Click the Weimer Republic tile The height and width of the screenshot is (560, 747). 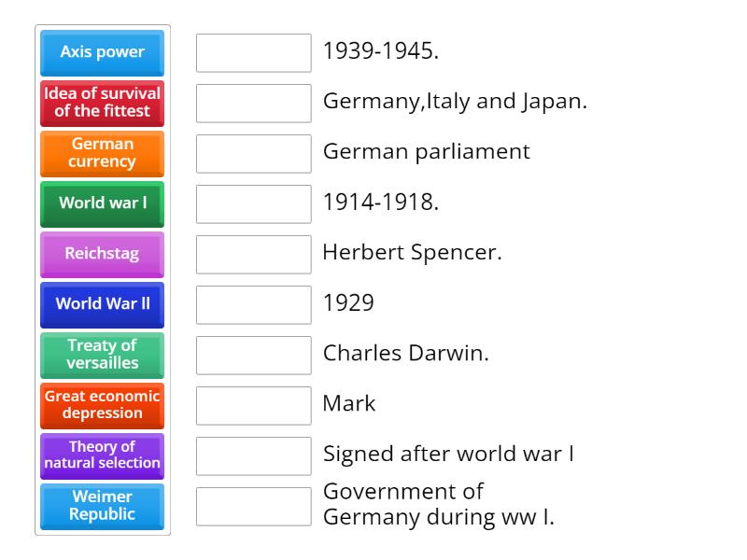(102, 506)
